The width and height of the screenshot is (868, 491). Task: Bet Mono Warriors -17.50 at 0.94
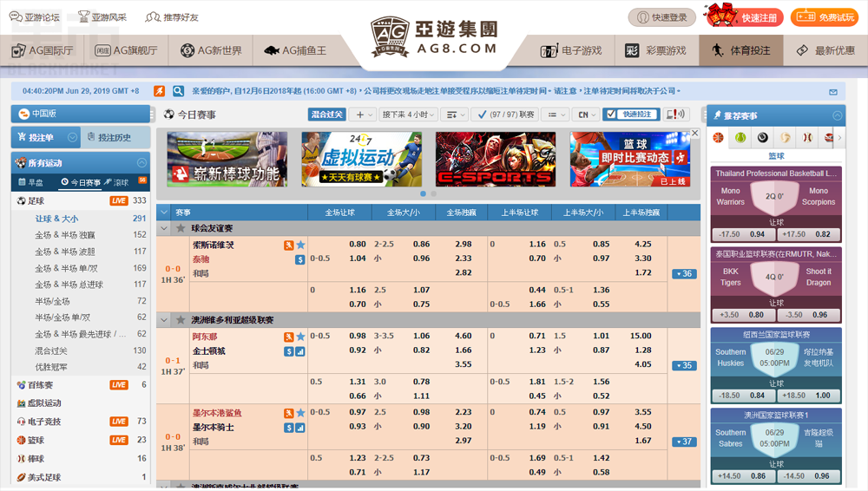742,234
